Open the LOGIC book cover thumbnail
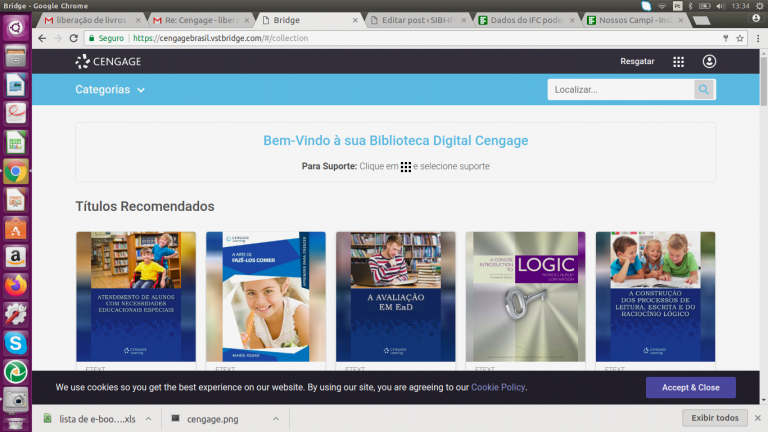 point(525,296)
